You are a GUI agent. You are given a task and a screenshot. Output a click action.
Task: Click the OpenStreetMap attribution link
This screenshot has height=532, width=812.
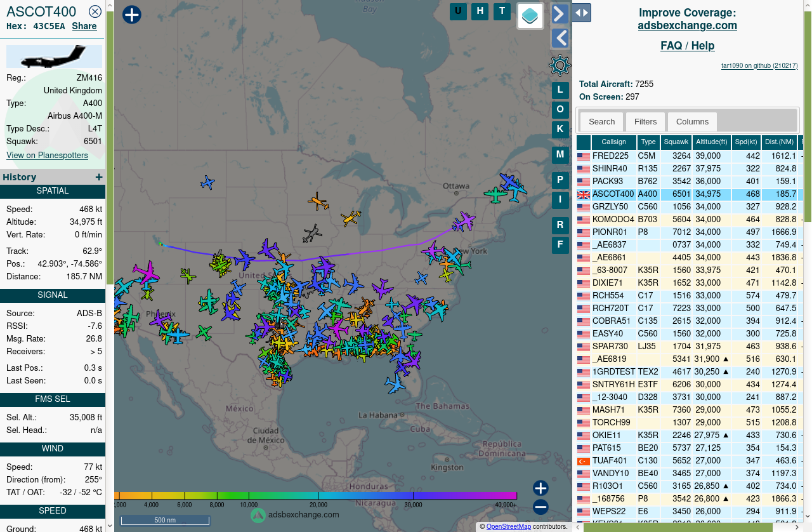(x=508, y=526)
